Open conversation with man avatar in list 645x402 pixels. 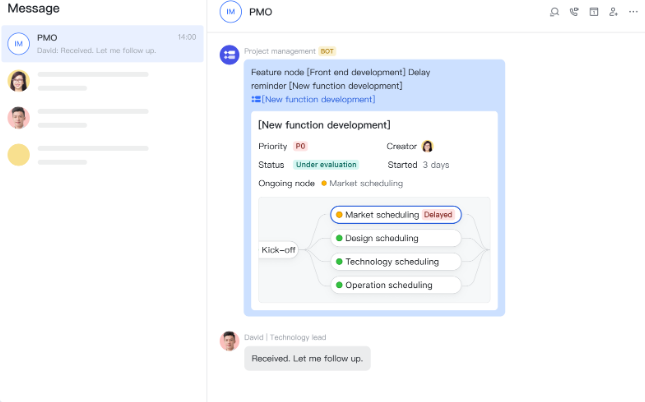[19, 118]
